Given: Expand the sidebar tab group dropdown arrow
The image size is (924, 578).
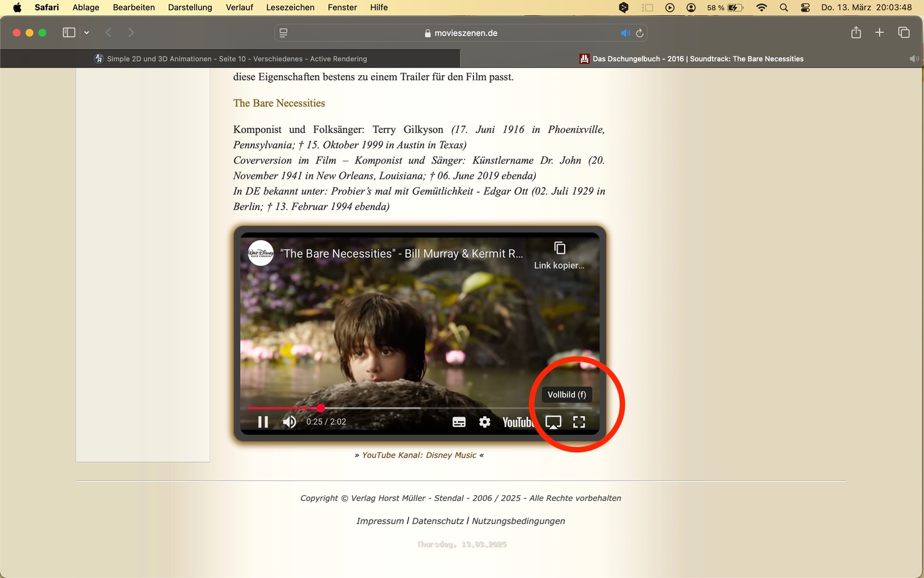Looking at the screenshot, I should [87, 33].
